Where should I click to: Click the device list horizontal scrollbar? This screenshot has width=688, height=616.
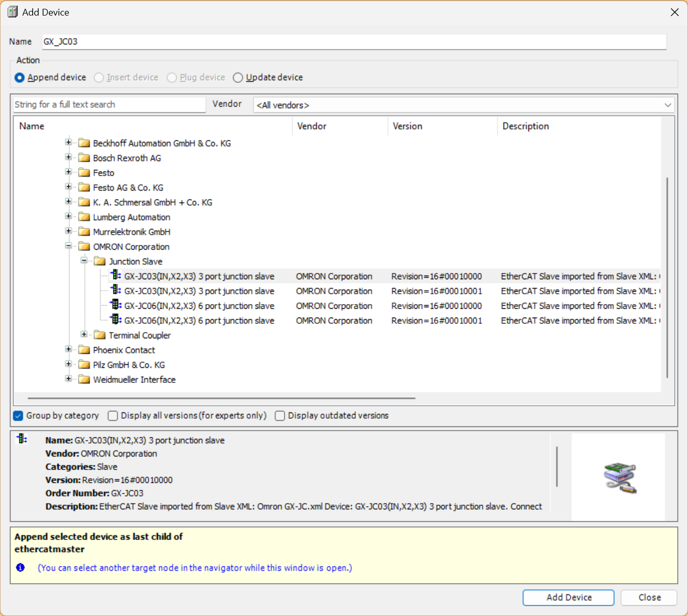(221, 398)
